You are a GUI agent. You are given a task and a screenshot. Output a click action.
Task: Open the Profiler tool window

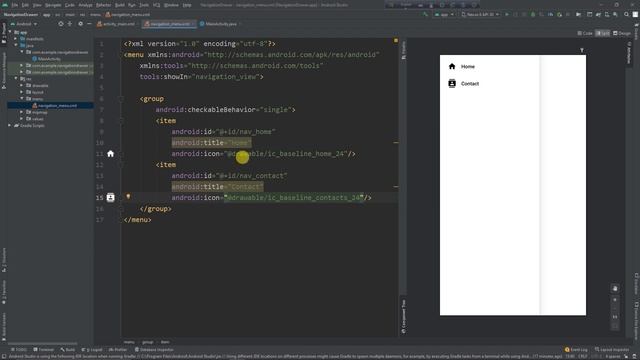pyautogui.click(x=118, y=350)
